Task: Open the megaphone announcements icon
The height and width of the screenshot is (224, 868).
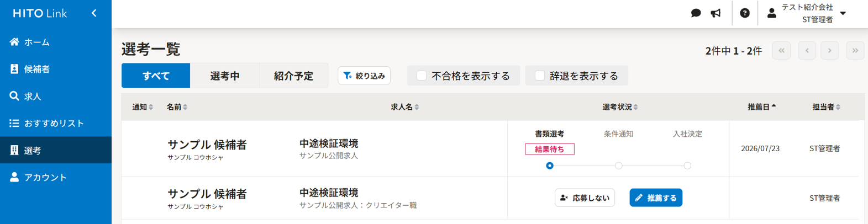Action: coord(716,13)
